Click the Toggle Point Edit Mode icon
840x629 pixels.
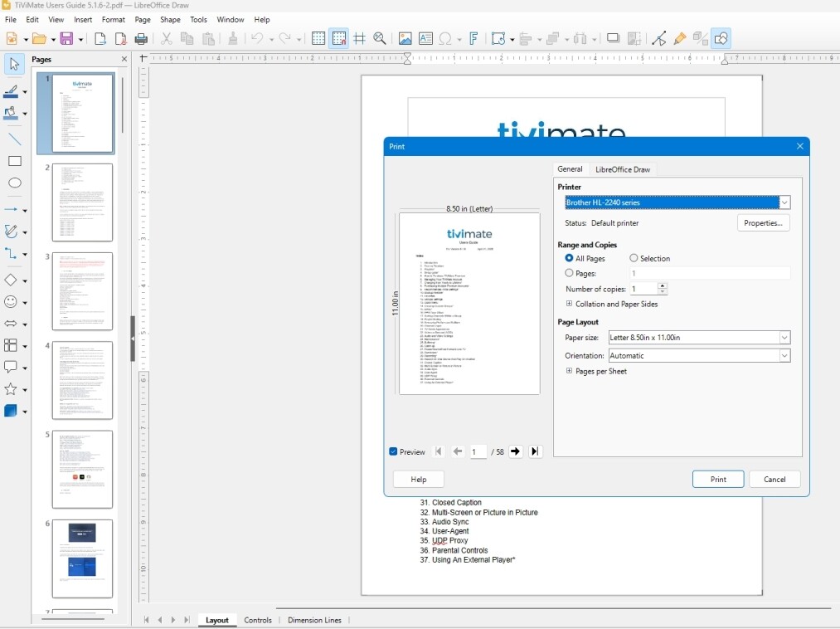coord(659,39)
